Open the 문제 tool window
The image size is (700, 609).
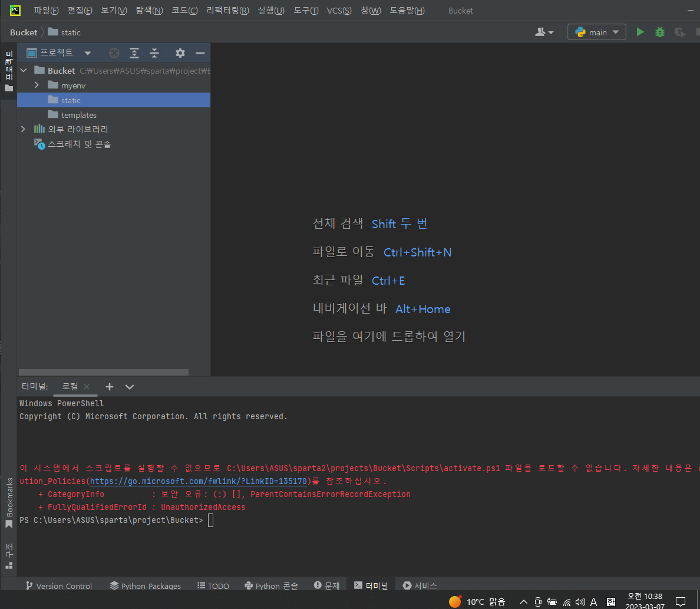click(327, 586)
